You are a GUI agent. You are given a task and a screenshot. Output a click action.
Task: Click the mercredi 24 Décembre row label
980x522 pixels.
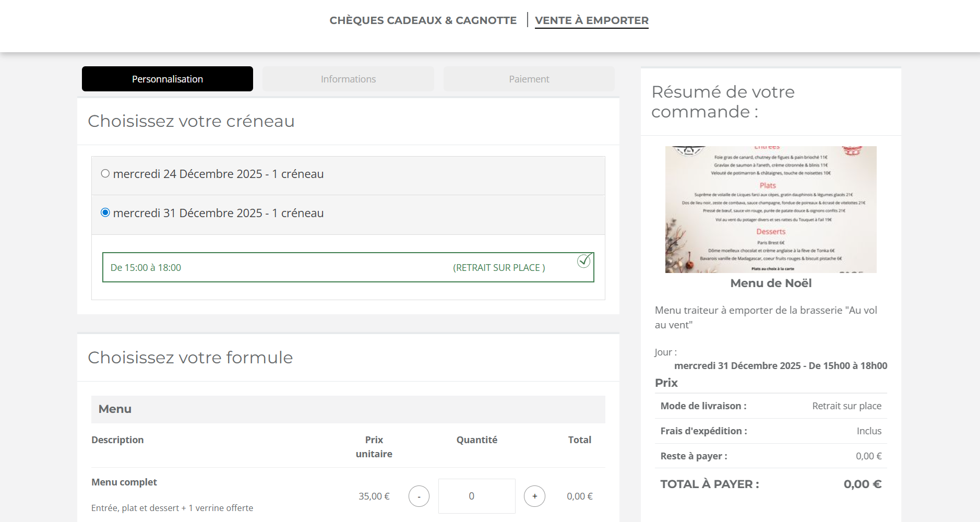218,174
